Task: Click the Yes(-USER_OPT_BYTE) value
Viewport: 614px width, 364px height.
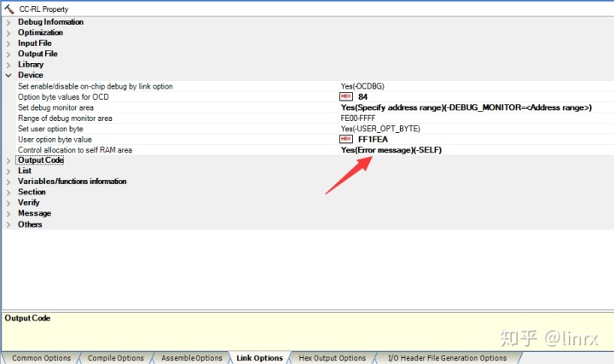Action: click(x=380, y=129)
